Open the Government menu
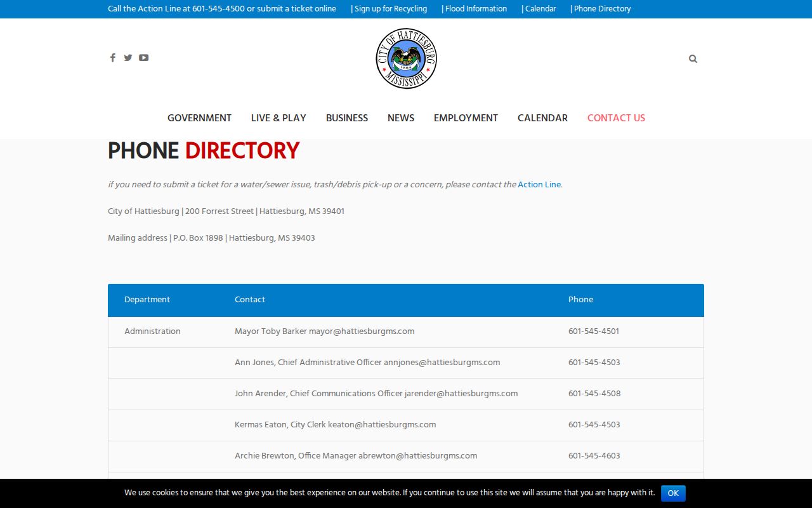The image size is (812, 508). (x=199, y=118)
